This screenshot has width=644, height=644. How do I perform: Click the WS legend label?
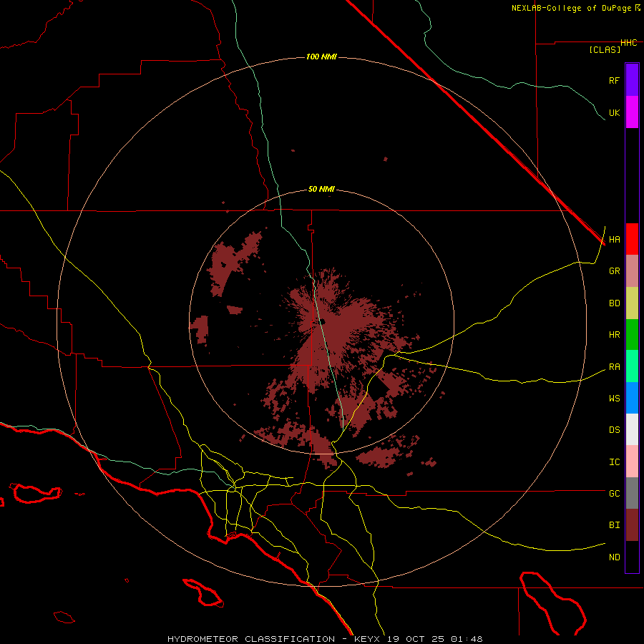coord(614,399)
